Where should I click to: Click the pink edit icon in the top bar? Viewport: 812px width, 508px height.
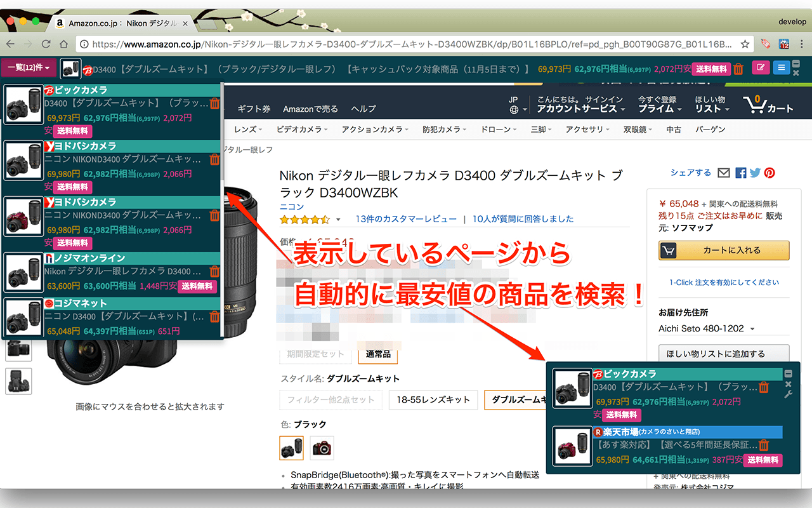point(761,67)
